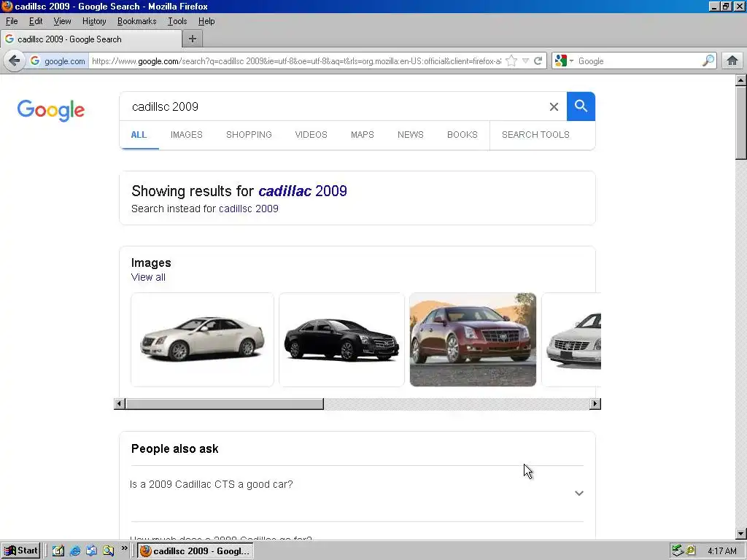This screenshot has width=747, height=560.
Task: Open a new tab with plus button
Action: 193,39
